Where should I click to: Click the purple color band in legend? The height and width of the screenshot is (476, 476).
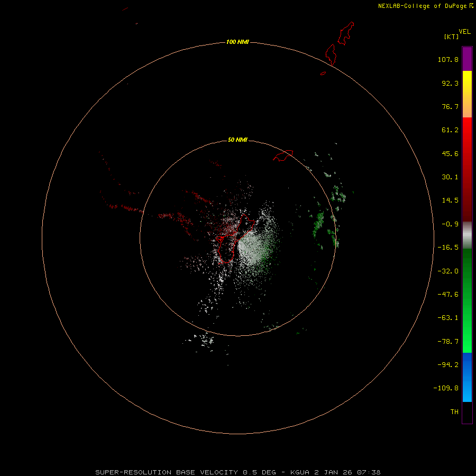(x=467, y=59)
